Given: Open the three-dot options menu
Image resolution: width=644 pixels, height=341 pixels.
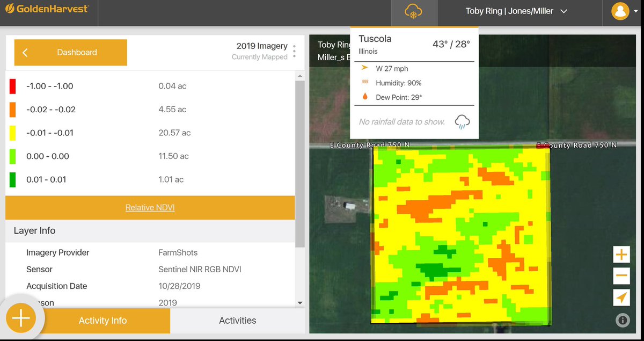Looking at the screenshot, I should tap(294, 52).
